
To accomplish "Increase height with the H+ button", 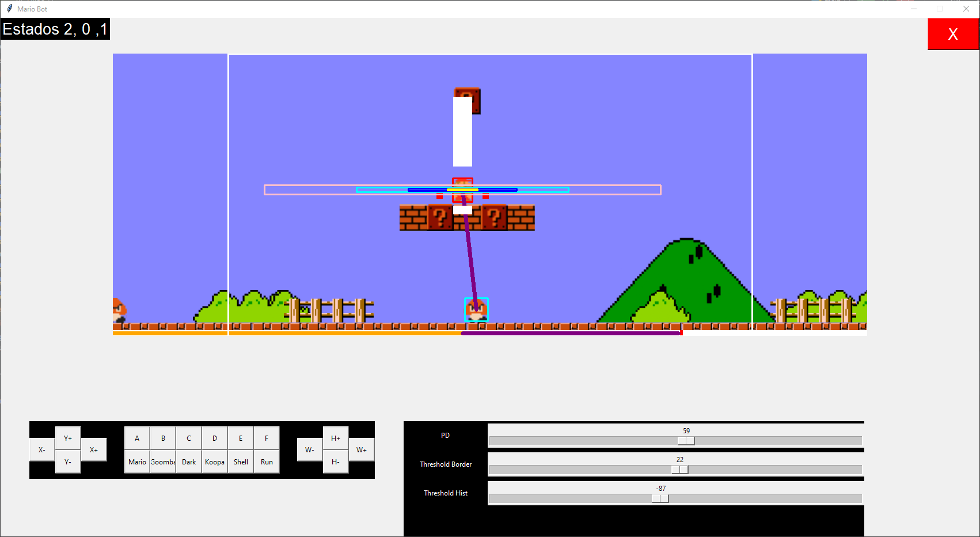I will click(x=336, y=438).
